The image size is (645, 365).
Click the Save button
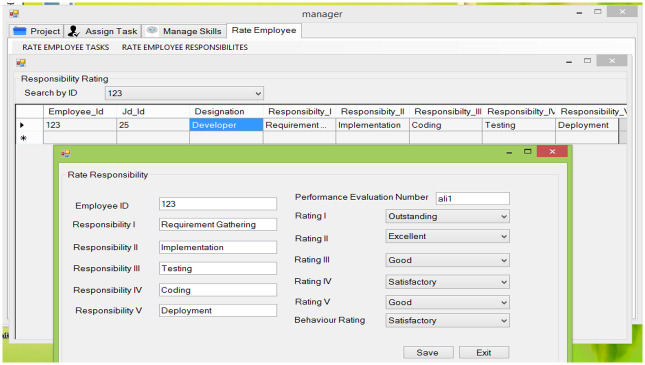428,353
